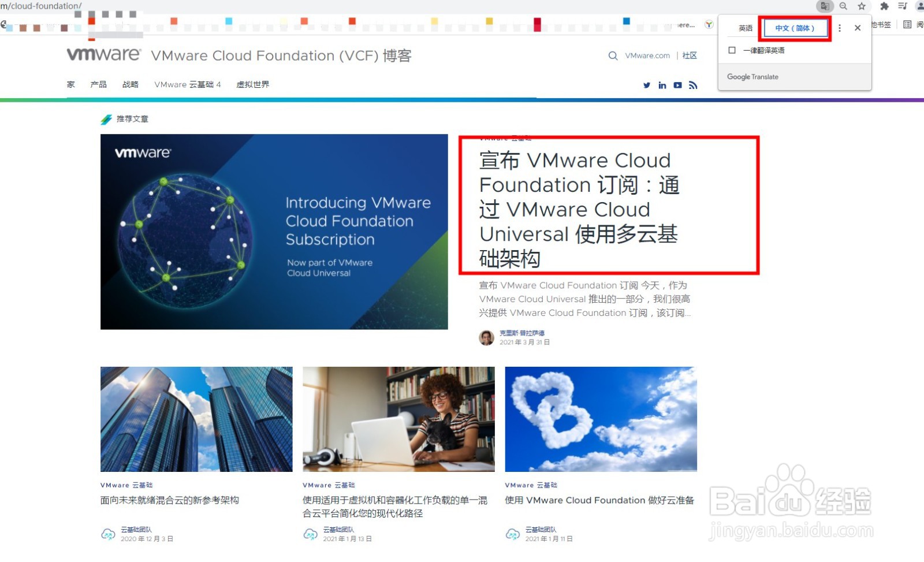Viewport: 924px width, 562px height.
Task: Click the 克里斯·普拉萨德 author avatar
Action: (486, 338)
